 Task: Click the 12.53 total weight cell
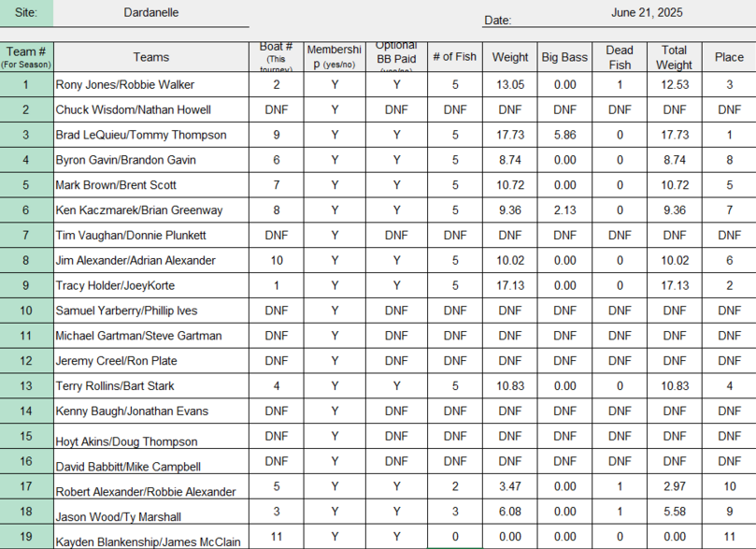coord(674,85)
